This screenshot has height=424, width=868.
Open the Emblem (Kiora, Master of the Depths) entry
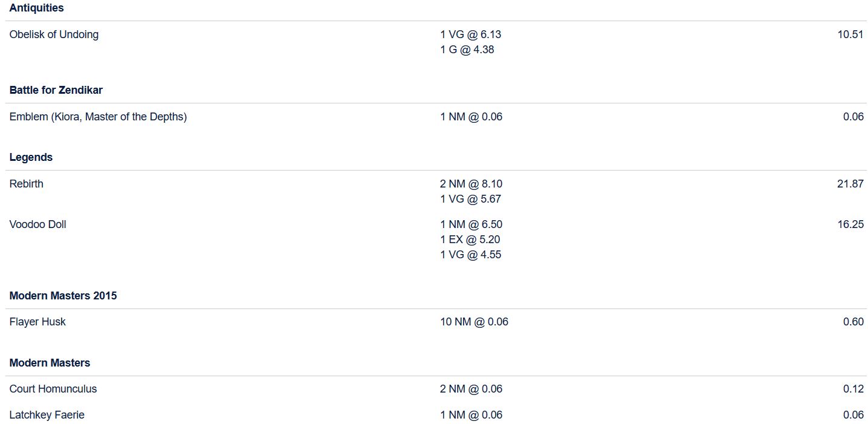[98, 117]
